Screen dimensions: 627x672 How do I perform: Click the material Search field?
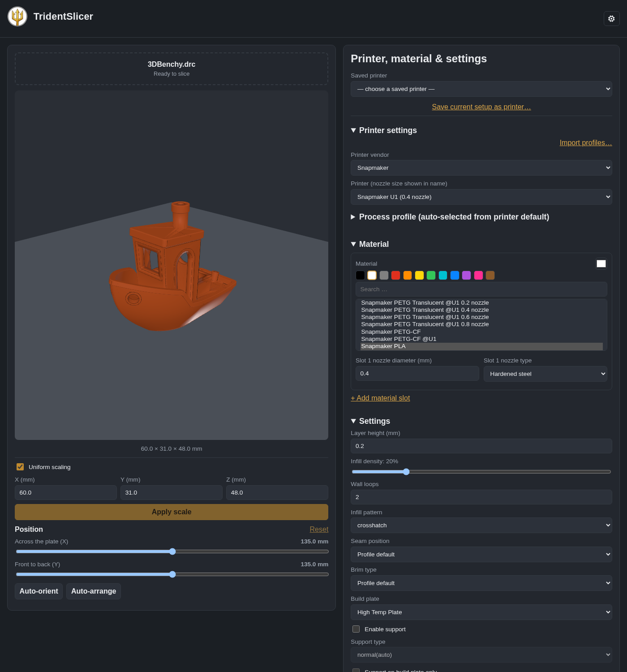coord(481,289)
